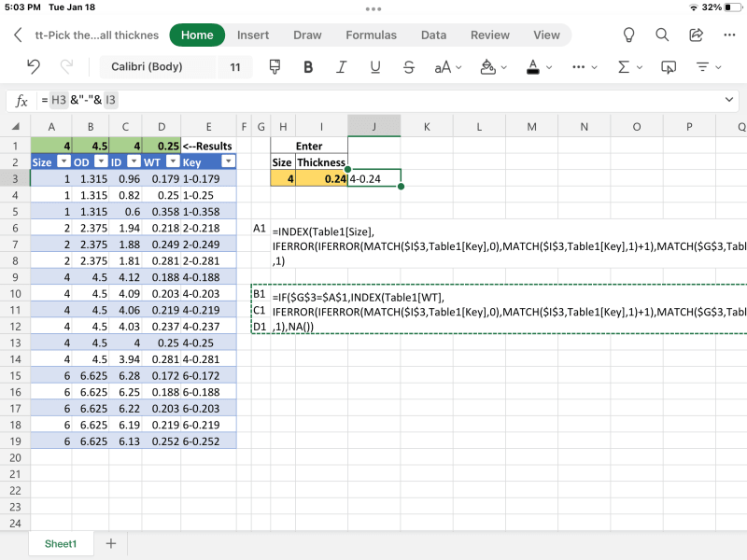The height and width of the screenshot is (560, 747).
Task: Toggle bold formatting
Action: tap(308, 67)
